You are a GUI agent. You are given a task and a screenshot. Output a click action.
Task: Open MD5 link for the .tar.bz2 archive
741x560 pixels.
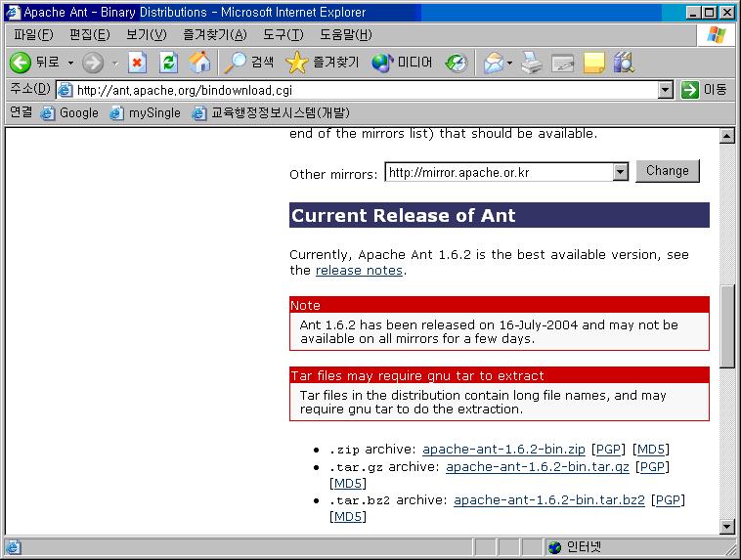348,517
